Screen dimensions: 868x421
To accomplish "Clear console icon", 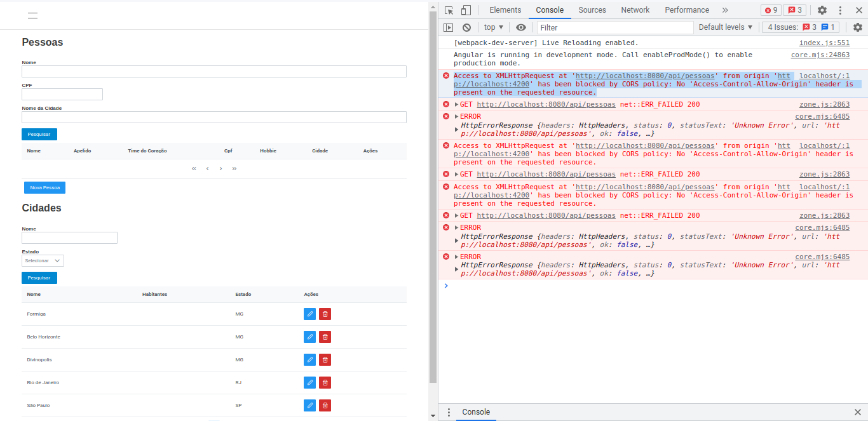I will [466, 27].
